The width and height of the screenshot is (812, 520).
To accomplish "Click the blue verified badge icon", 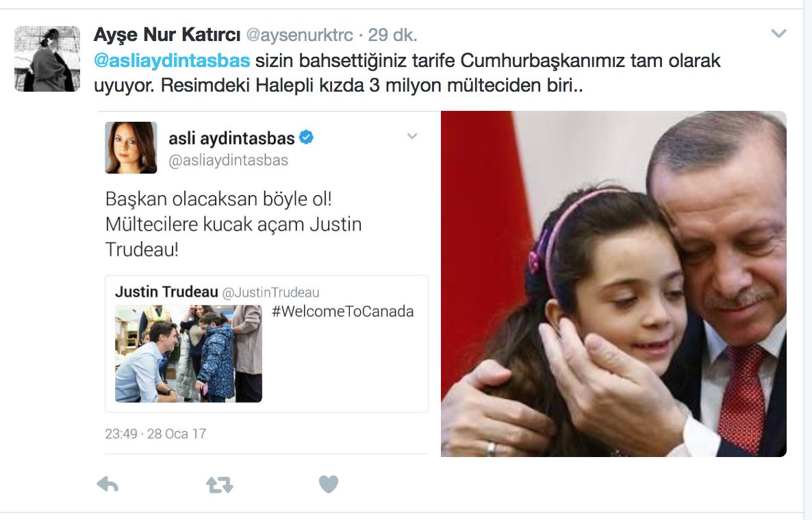I will (x=307, y=138).
